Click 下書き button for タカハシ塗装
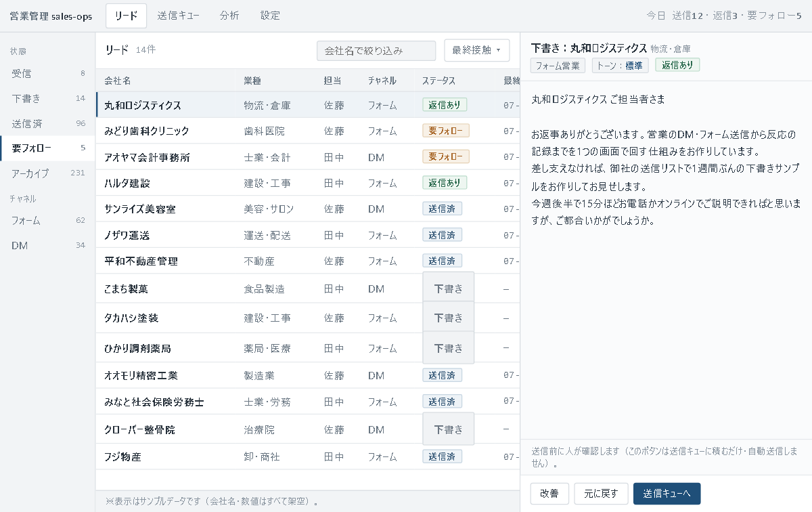This screenshot has width=812, height=512. [448, 318]
